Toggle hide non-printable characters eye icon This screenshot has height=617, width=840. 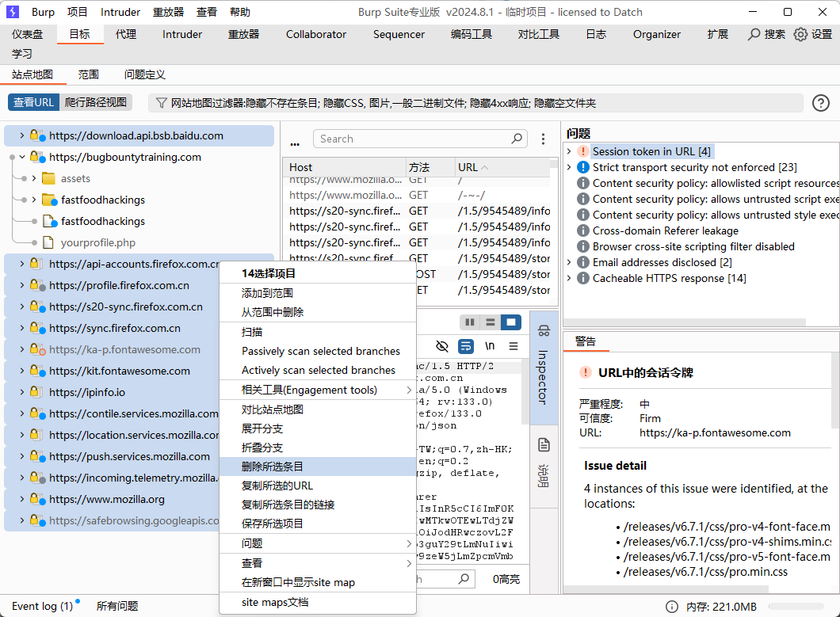point(442,346)
